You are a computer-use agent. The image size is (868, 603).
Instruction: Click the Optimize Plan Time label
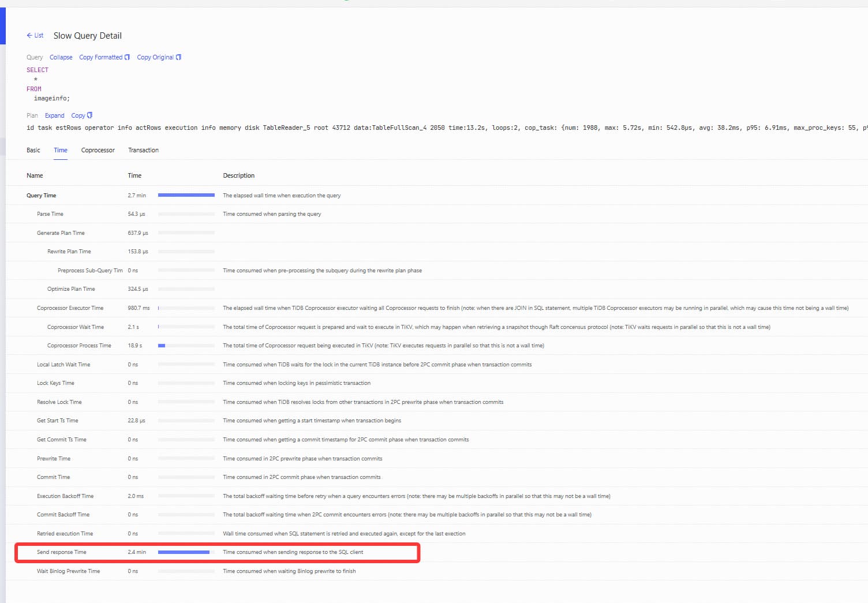click(71, 289)
